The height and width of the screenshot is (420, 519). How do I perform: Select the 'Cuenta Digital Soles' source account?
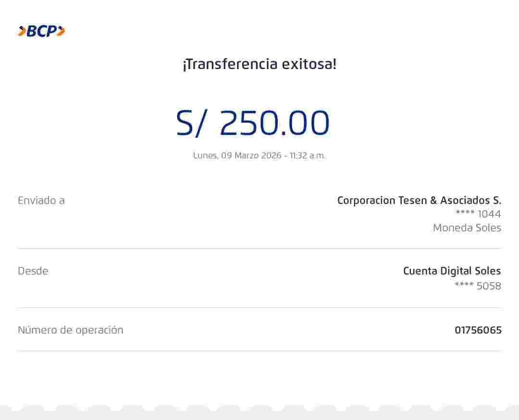coord(452,271)
